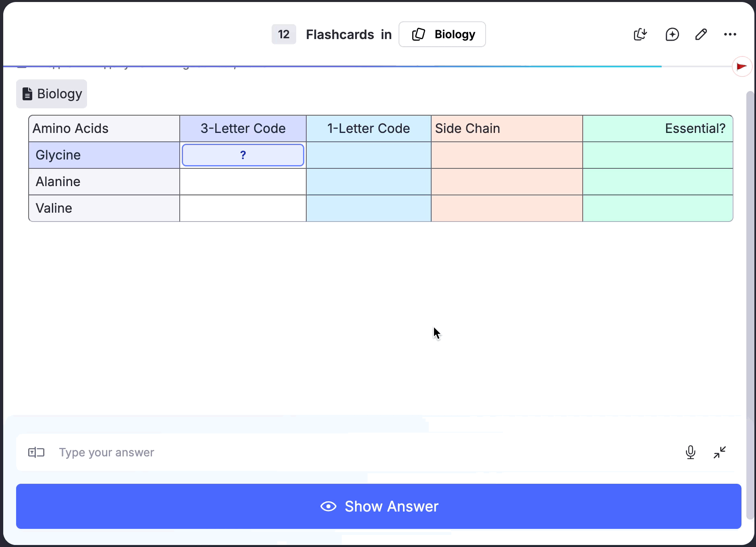Open the three-dot more options menu
Viewport: 756px width, 547px height.
click(x=730, y=35)
